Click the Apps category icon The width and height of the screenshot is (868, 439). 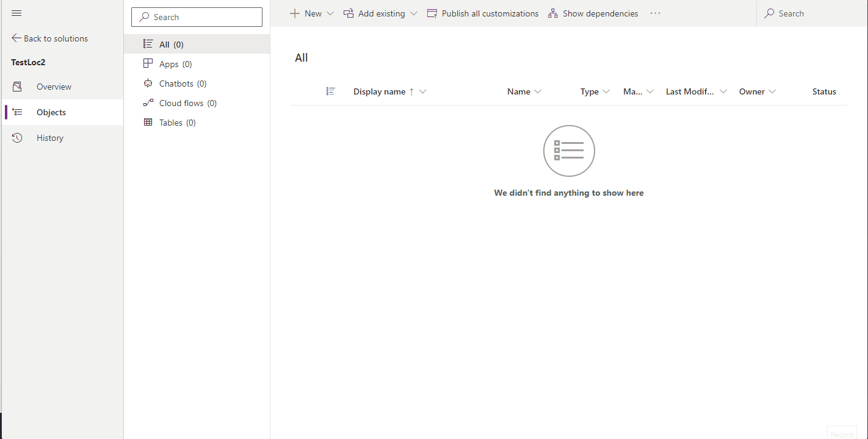(x=147, y=63)
